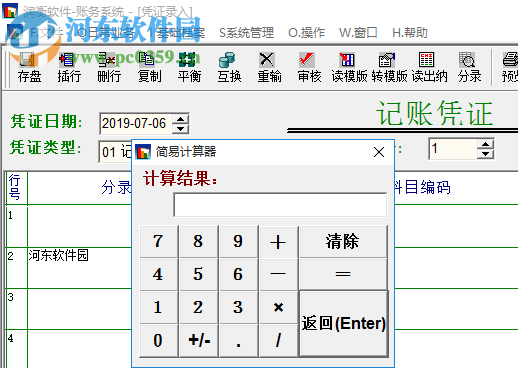Viewport: 518px width, 368px height.
Task: Click 清除 clear button
Action: pyautogui.click(x=343, y=241)
